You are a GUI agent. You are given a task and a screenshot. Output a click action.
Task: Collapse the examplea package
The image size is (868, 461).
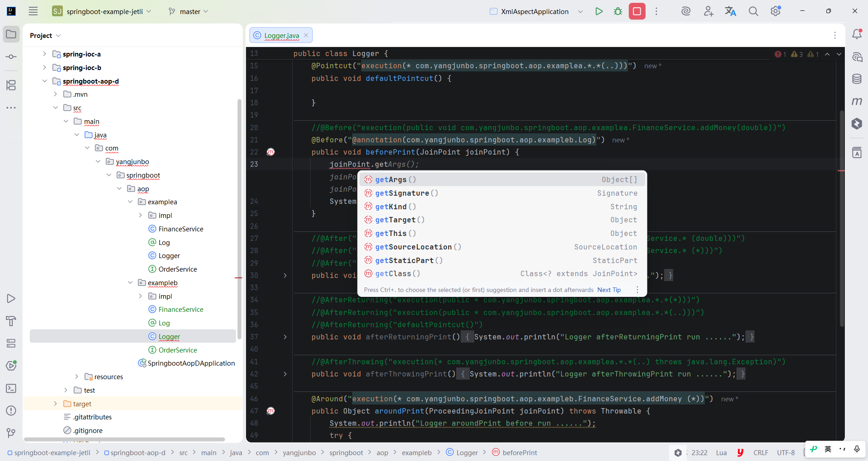pos(130,202)
